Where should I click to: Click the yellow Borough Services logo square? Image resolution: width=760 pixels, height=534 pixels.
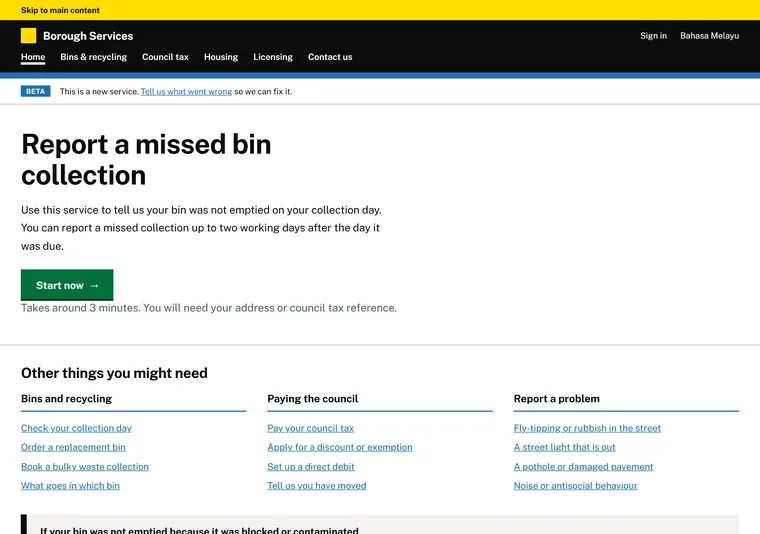(x=29, y=35)
